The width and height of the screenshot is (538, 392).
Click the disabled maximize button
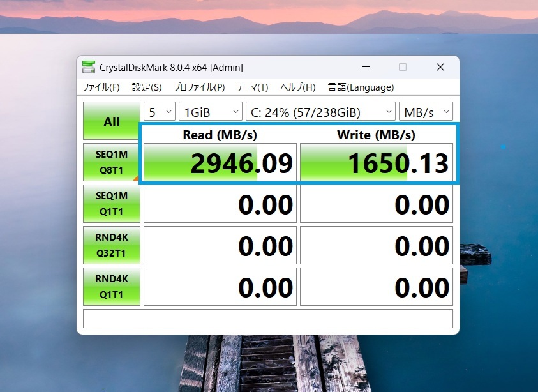pyautogui.click(x=403, y=67)
